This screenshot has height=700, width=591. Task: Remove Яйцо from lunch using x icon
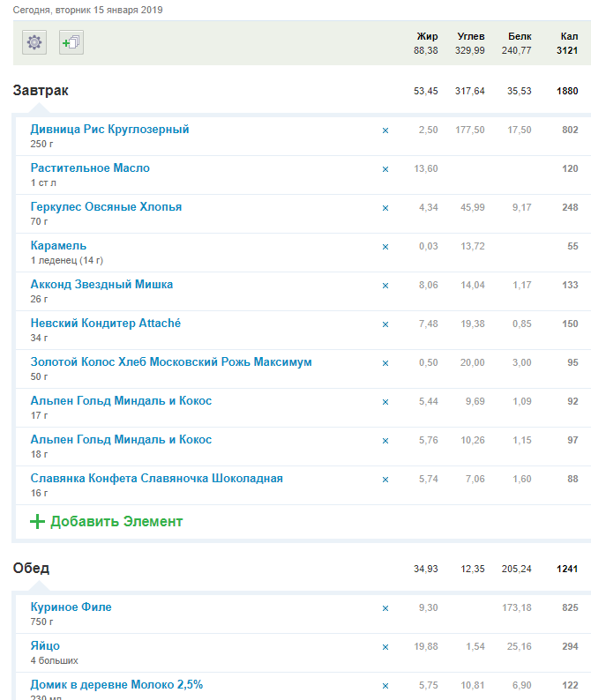coord(385,647)
